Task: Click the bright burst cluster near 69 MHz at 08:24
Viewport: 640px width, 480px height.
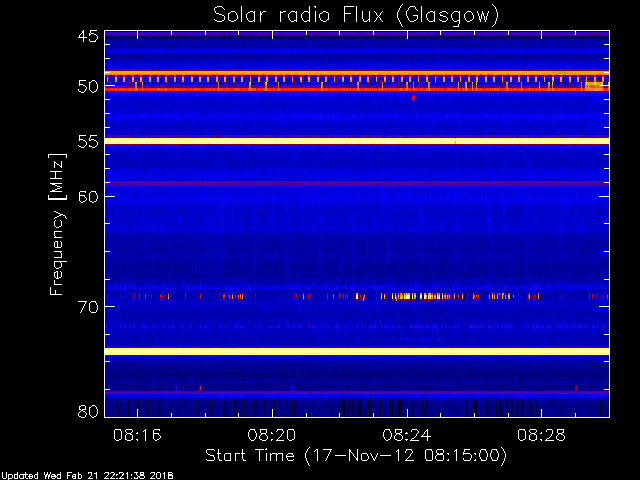Action: (420, 296)
